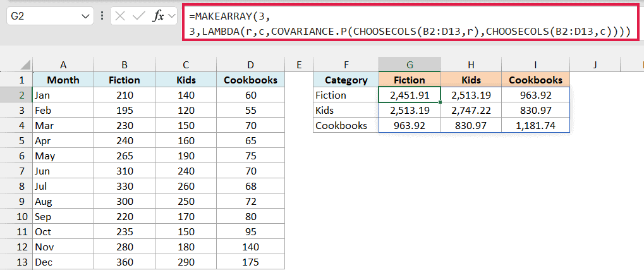The width and height of the screenshot is (644, 270).
Task: Click Fiction value 360 for Dec
Action: (125, 262)
